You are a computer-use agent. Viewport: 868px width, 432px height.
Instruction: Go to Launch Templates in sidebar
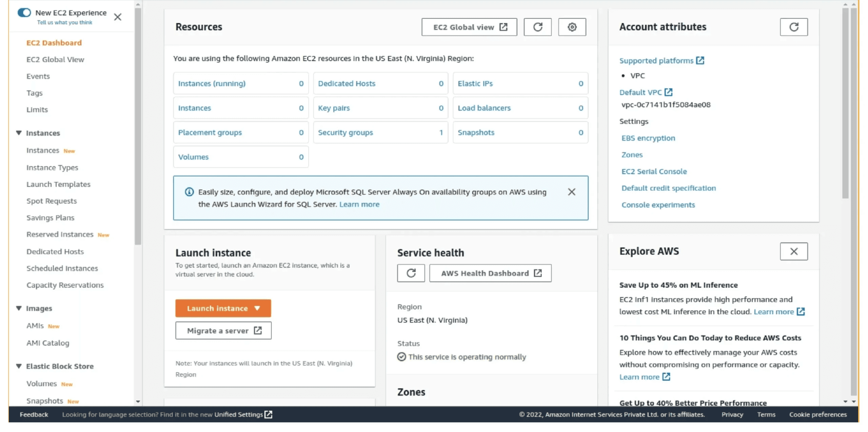(58, 184)
